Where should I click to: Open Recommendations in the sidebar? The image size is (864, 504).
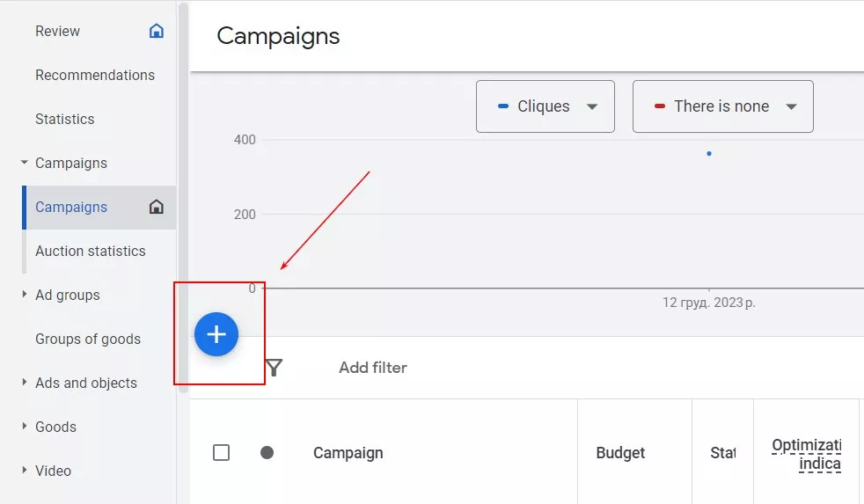(95, 75)
